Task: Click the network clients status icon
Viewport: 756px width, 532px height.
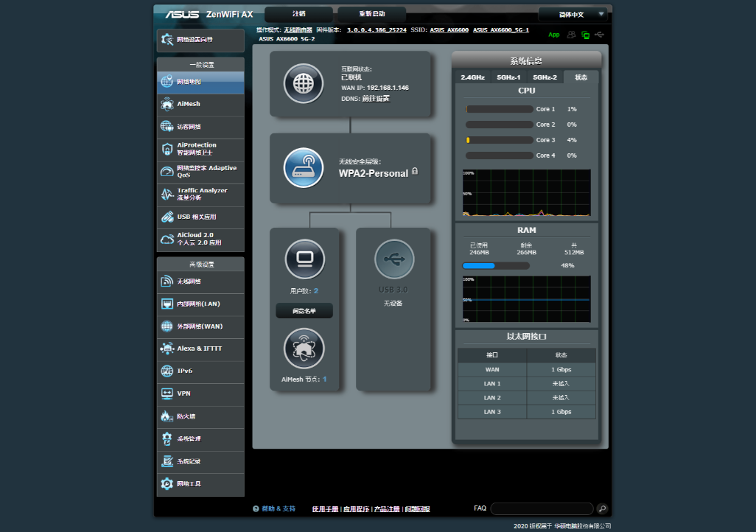Action: (x=585, y=35)
